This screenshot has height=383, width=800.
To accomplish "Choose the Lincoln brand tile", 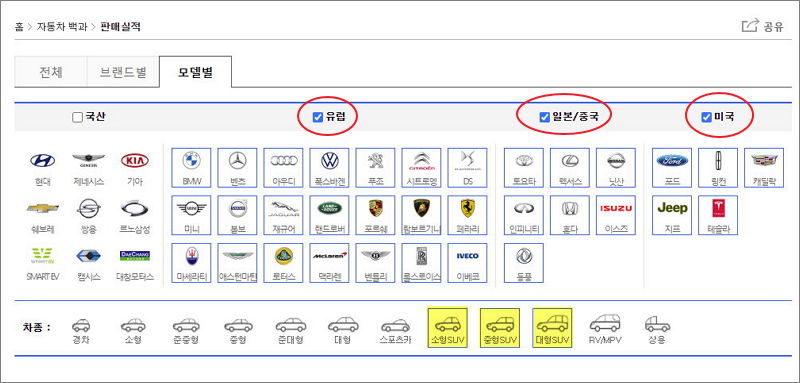I will (718, 167).
